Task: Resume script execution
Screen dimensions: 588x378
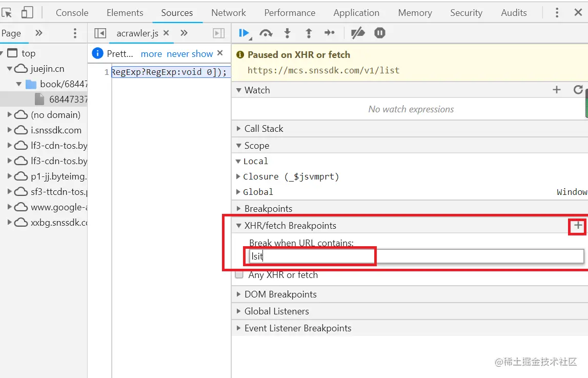Action: tap(245, 33)
